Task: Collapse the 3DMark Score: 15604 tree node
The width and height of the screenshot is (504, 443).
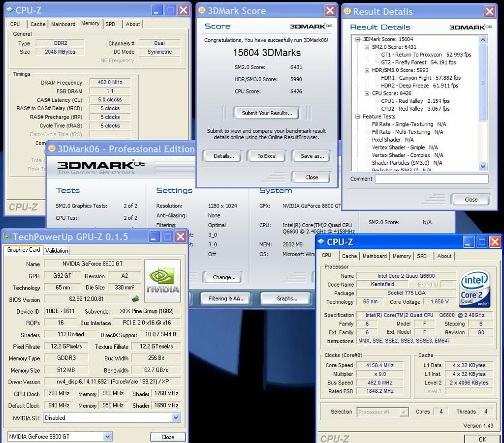Action: [357, 39]
